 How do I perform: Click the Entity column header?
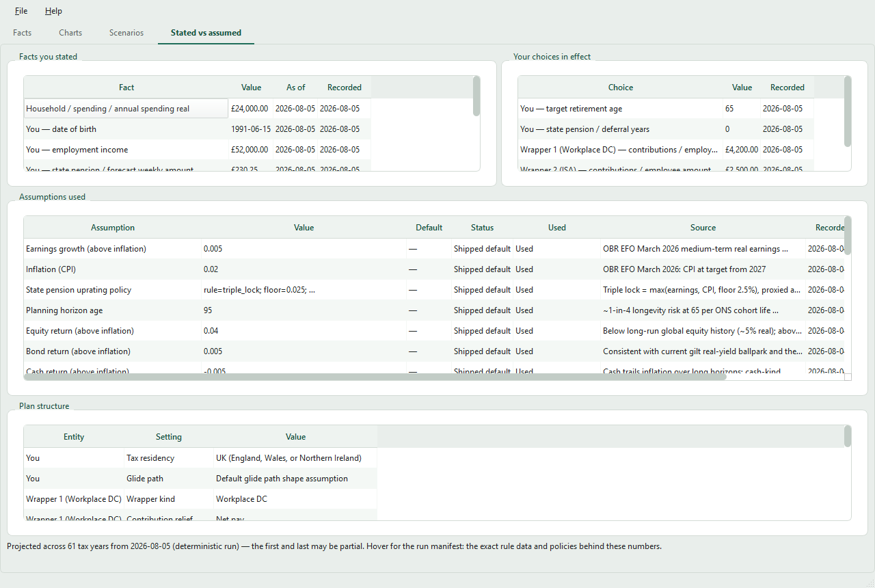click(x=74, y=437)
